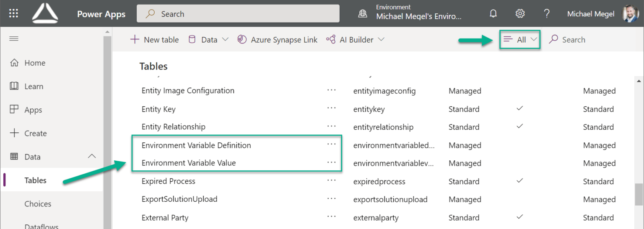This screenshot has width=644, height=229.
Task: Open more options for Entity Relationship
Action: [332, 126]
